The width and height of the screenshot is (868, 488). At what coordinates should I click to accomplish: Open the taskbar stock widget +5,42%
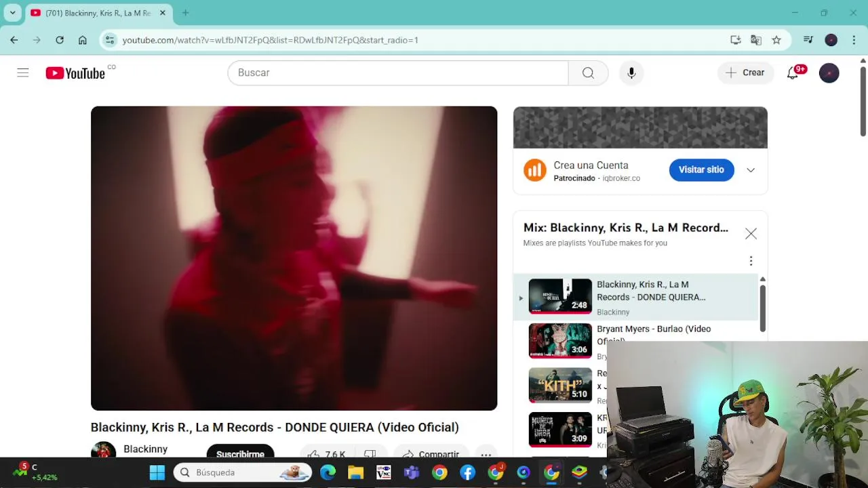click(x=36, y=472)
